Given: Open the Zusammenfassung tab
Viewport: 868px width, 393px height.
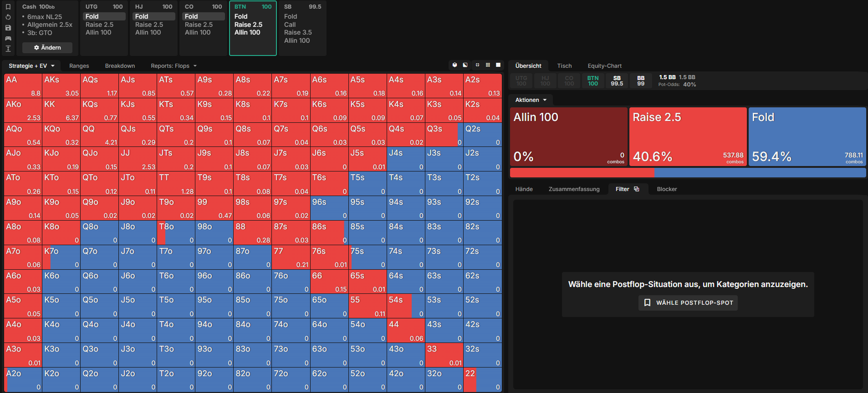Looking at the screenshot, I should click(574, 189).
